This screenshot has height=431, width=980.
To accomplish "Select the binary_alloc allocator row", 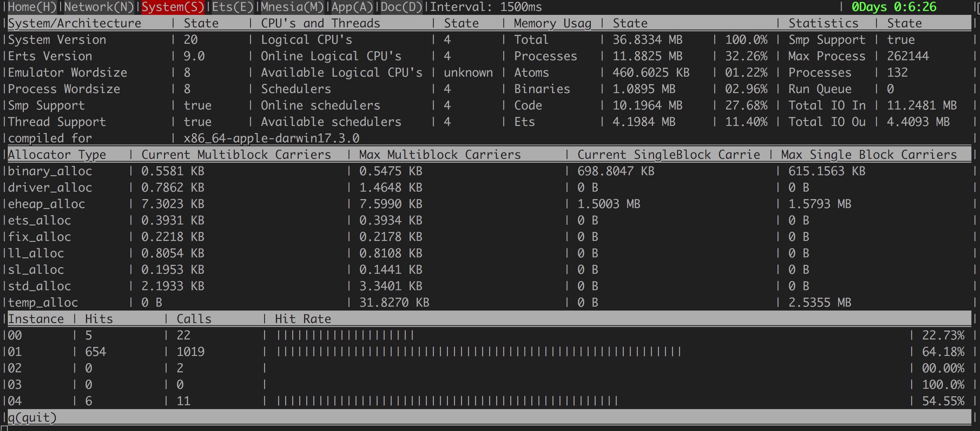I will coord(50,171).
